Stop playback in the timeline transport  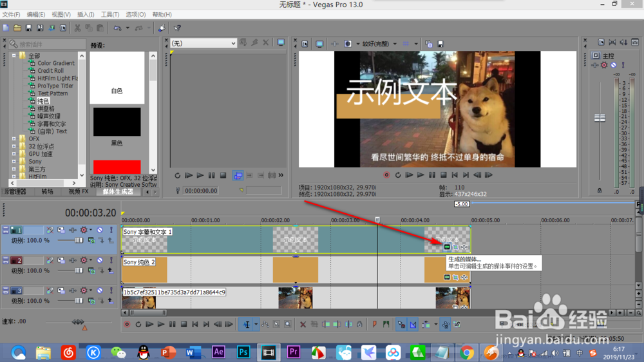point(184,325)
